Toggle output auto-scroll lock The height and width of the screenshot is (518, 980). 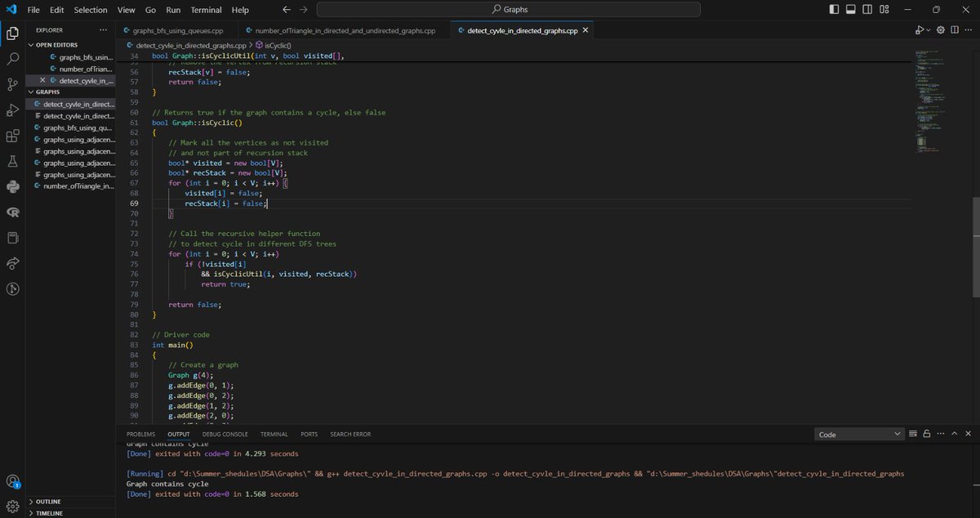tap(925, 435)
